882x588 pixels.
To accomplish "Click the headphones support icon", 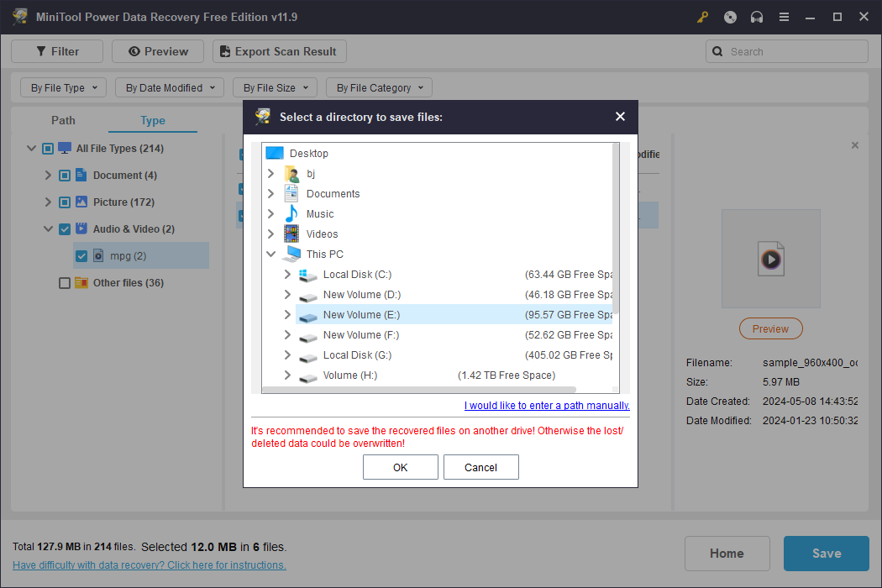I will (x=757, y=17).
